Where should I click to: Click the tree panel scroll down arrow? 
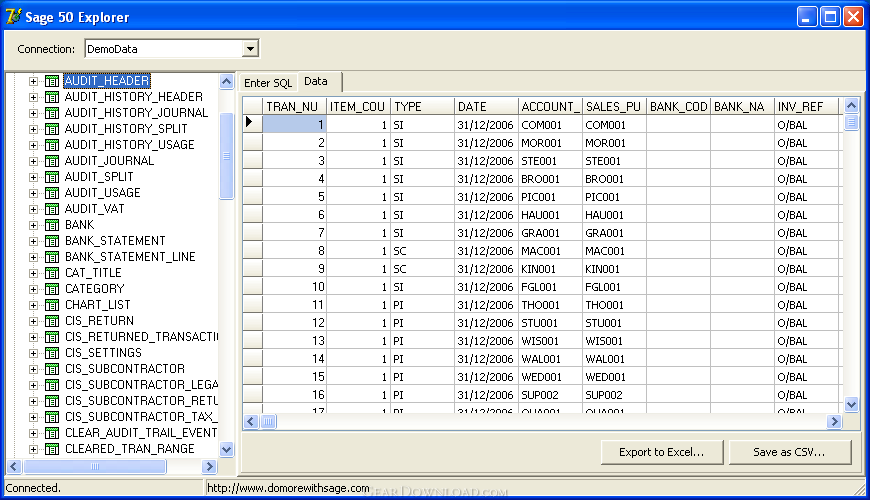click(226, 449)
